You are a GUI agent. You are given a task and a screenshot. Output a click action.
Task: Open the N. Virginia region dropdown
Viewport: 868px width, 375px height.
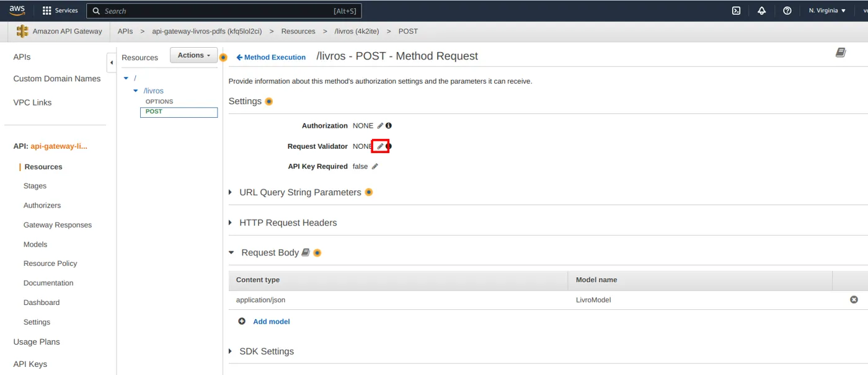click(x=827, y=11)
